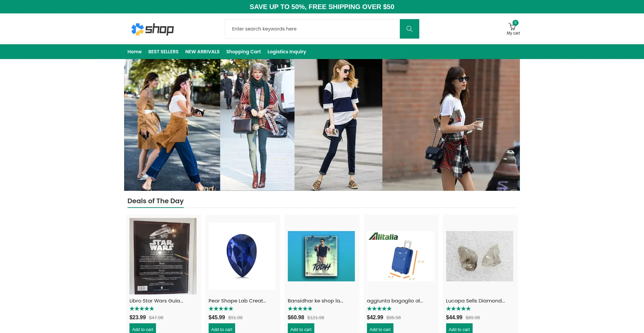View the blue pear-shaped gemstone image
Screen dimensions: 644x333
coord(242,256)
